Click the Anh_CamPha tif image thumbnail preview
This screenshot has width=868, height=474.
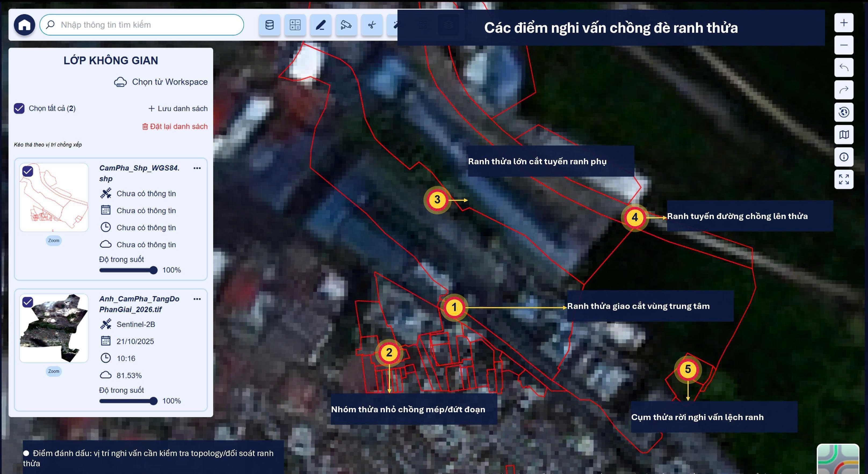click(x=54, y=328)
